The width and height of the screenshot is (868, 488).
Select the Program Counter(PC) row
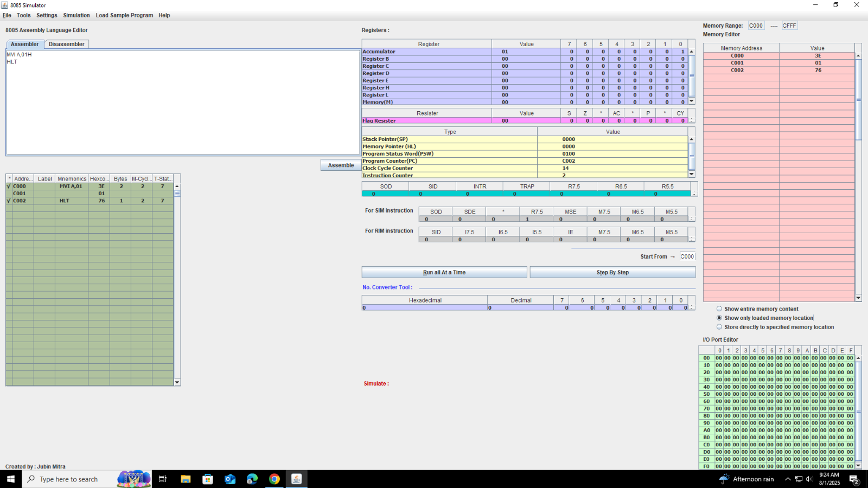[x=525, y=161]
